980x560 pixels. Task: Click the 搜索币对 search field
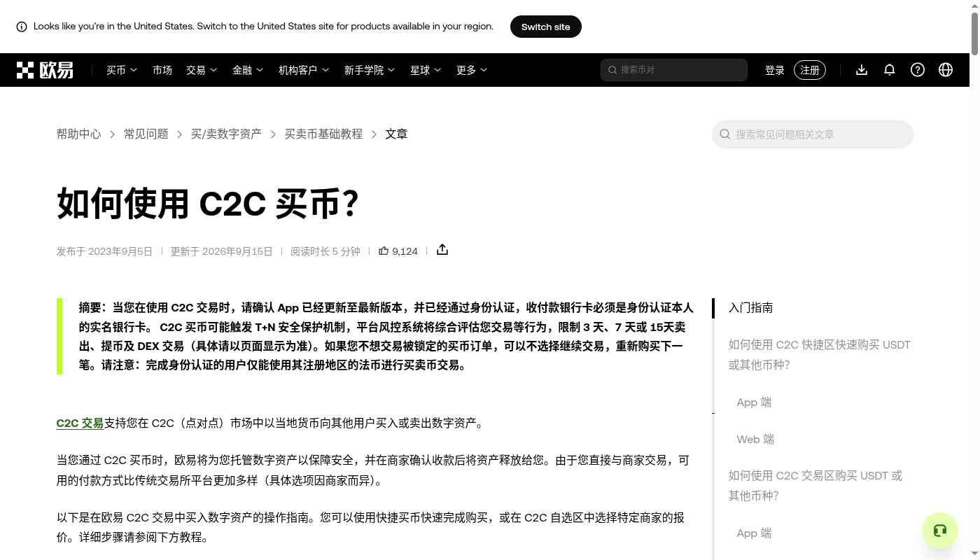pyautogui.click(x=674, y=70)
